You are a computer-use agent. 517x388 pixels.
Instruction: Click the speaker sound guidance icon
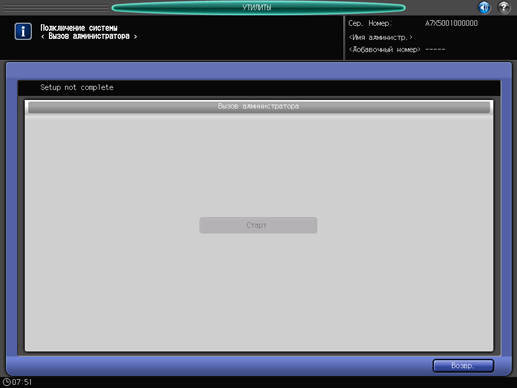pos(484,7)
